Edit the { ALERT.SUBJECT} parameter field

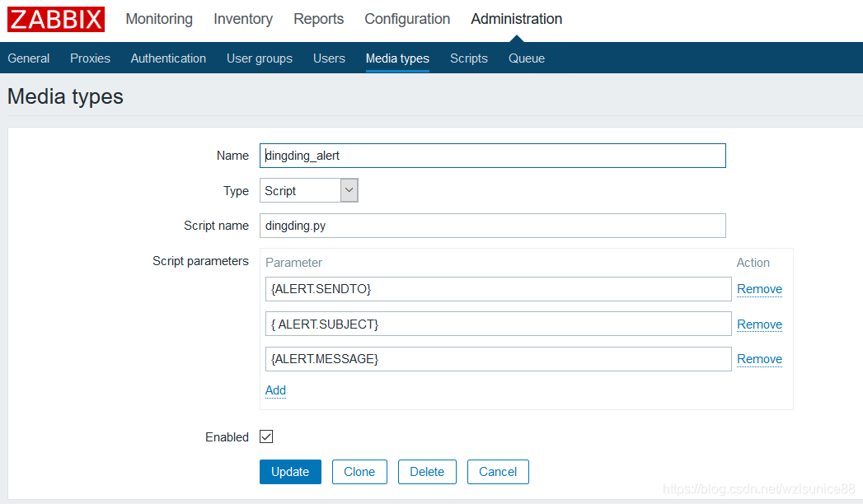498,324
